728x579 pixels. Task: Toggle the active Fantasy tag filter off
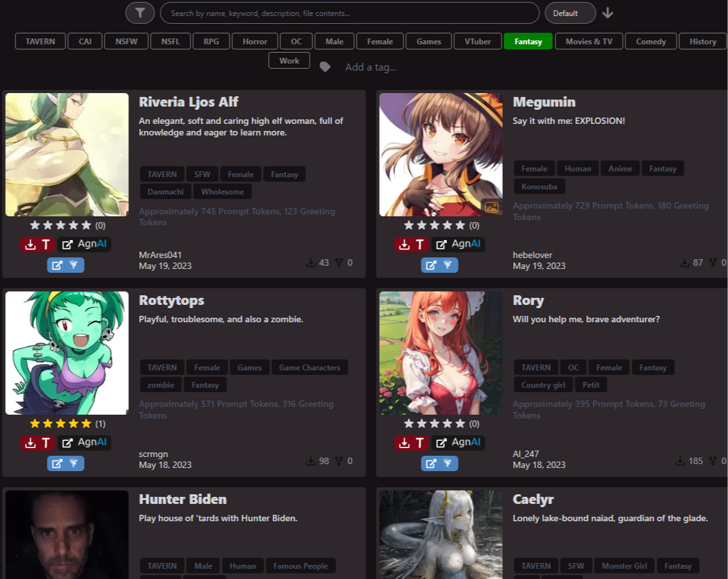point(528,42)
